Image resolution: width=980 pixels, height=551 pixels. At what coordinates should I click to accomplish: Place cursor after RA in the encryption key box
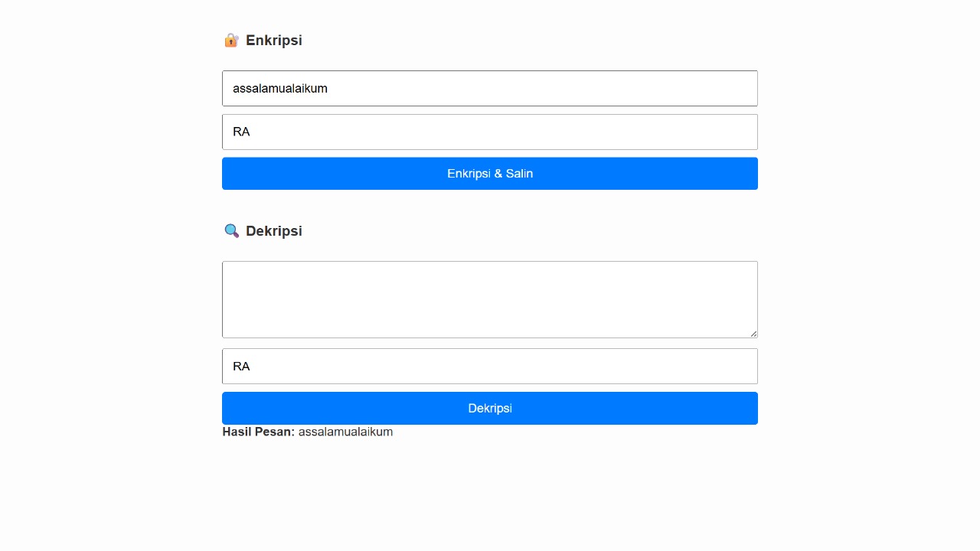[251, 132]
